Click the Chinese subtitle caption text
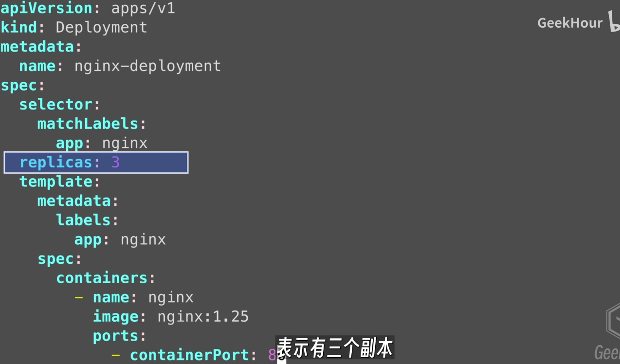 [335, 348]
